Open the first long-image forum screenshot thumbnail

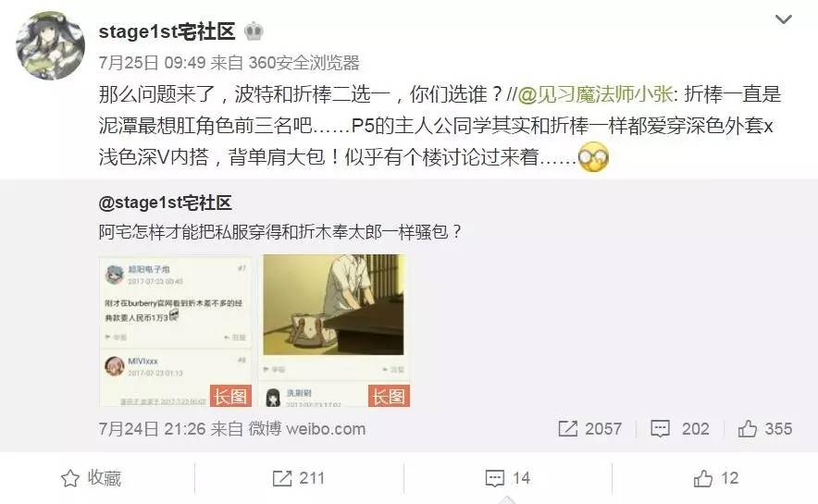176,330
